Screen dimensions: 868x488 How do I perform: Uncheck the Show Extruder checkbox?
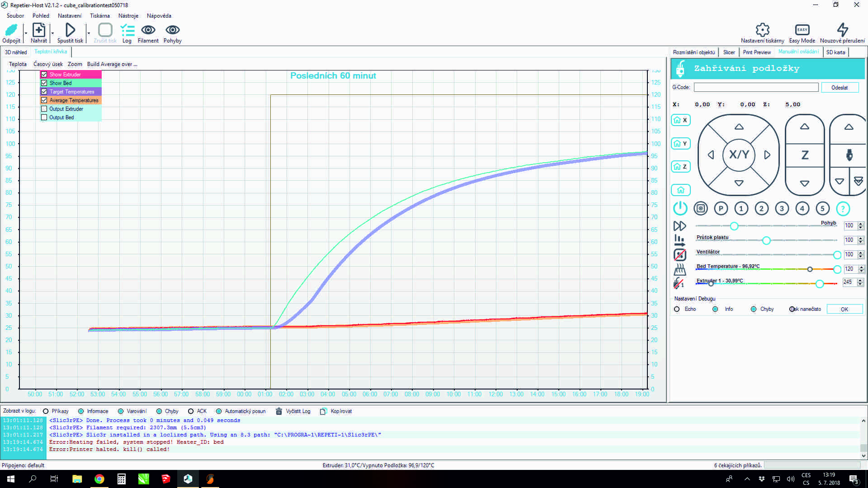44,75
